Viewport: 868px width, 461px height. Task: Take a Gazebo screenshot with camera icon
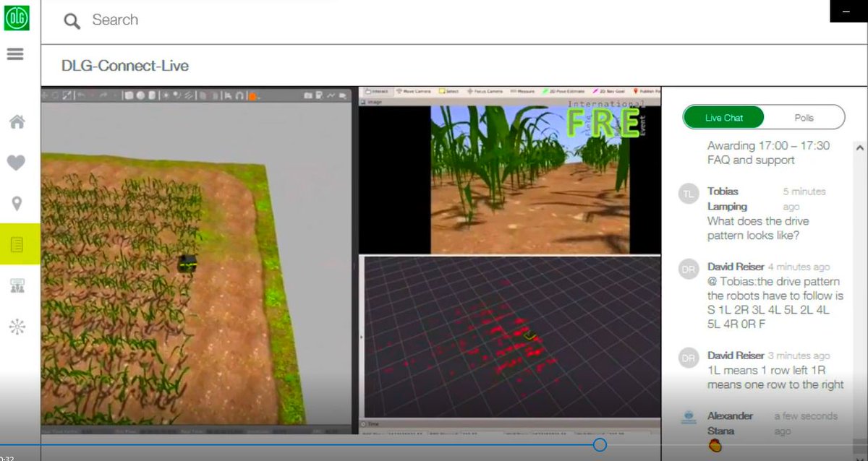(x=308, y=95)
